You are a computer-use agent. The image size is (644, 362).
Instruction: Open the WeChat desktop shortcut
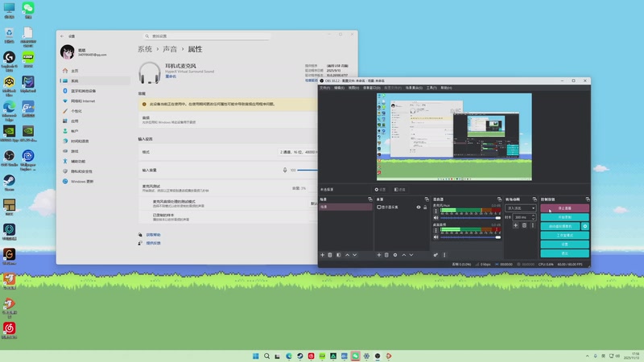click(28, 10)
